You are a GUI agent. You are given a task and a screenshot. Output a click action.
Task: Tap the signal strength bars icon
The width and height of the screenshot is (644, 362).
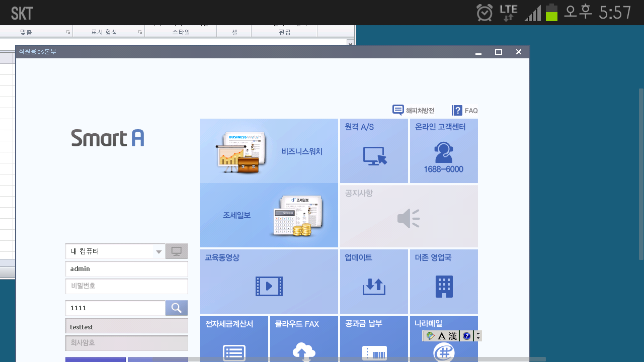click(533, 13)
